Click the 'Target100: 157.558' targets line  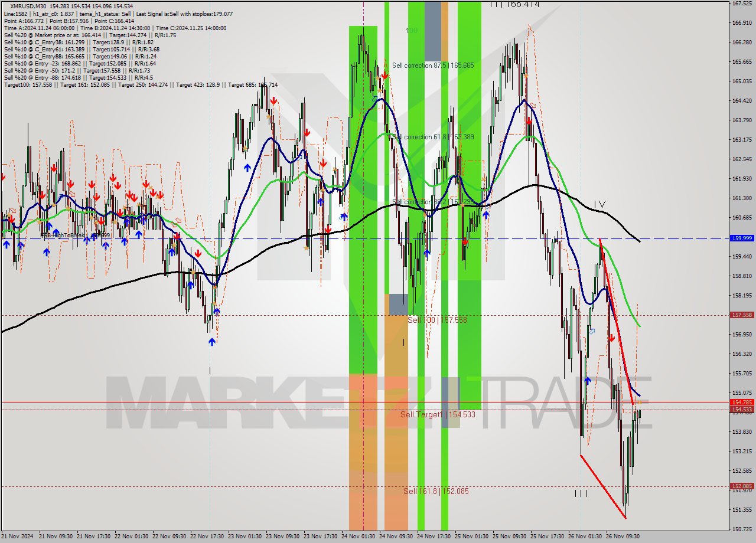point(141,84)
